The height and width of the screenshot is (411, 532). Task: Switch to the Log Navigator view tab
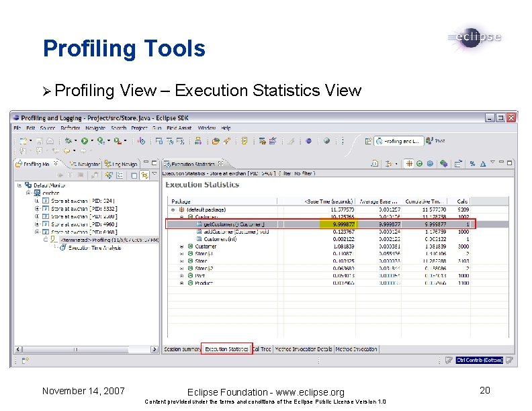click(121, 164)
